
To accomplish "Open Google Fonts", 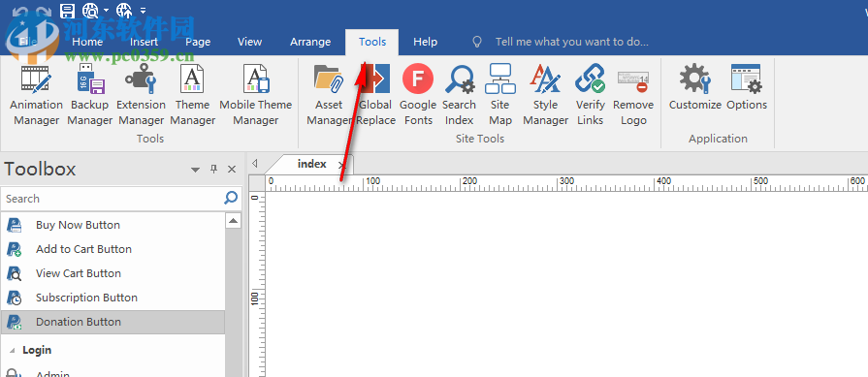I will coord(418,95).
